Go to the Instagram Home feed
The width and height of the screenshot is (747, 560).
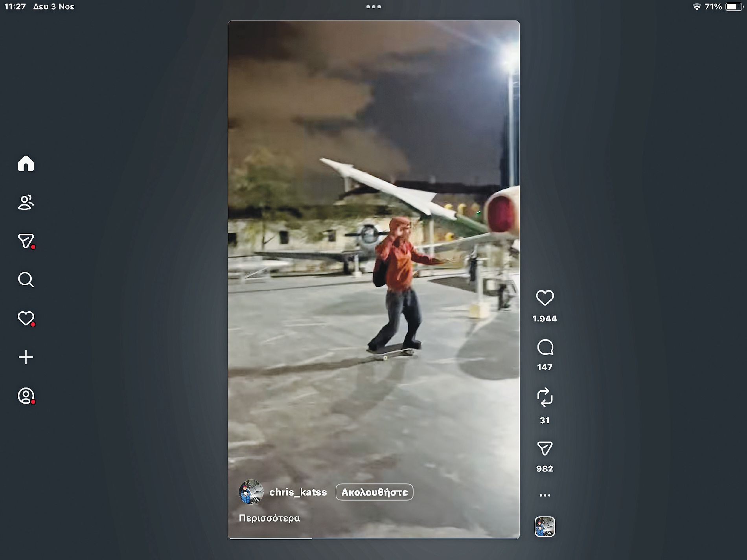coord(26,163)
